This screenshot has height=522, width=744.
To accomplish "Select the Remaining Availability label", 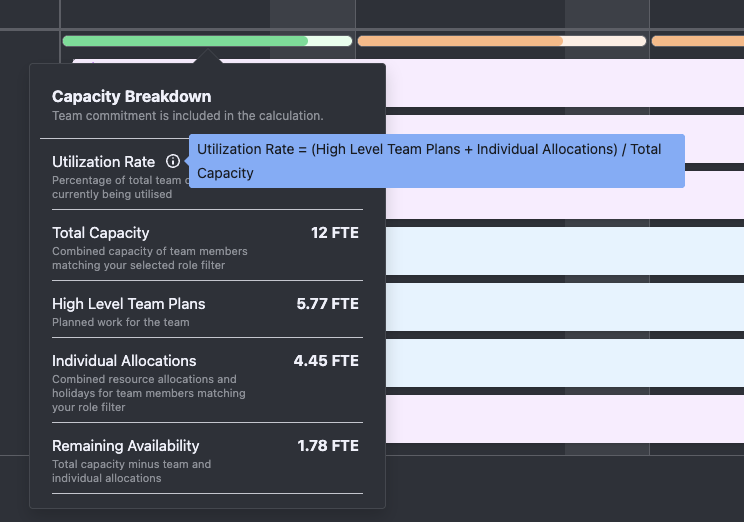I will pyautogui.click(x=125, y=446).
